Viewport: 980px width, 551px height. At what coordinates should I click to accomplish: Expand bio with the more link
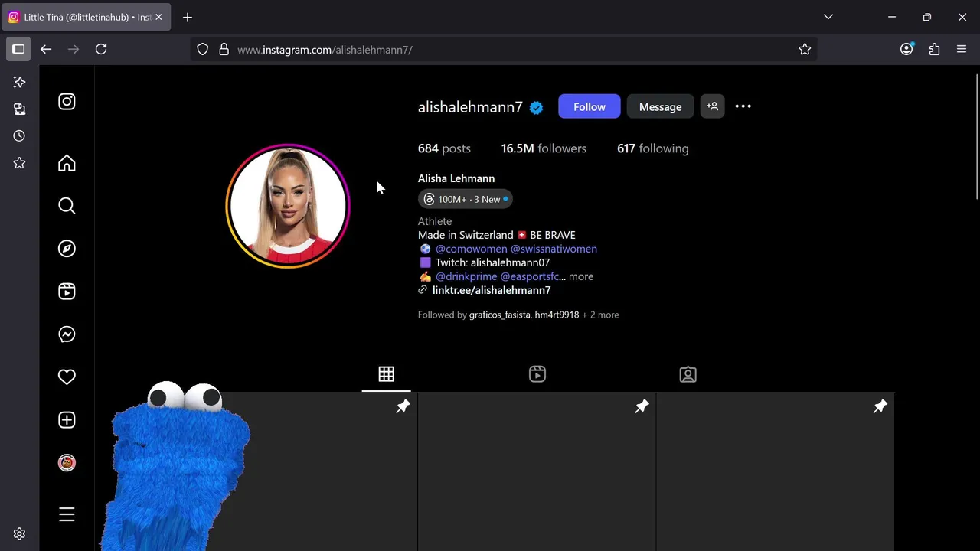point(581,276)
